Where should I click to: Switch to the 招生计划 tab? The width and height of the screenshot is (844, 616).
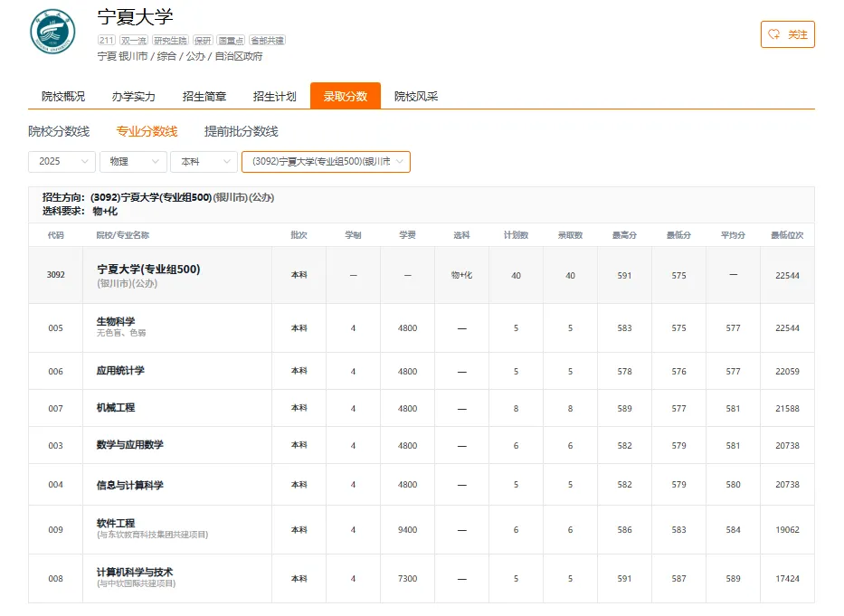(274, 97)
